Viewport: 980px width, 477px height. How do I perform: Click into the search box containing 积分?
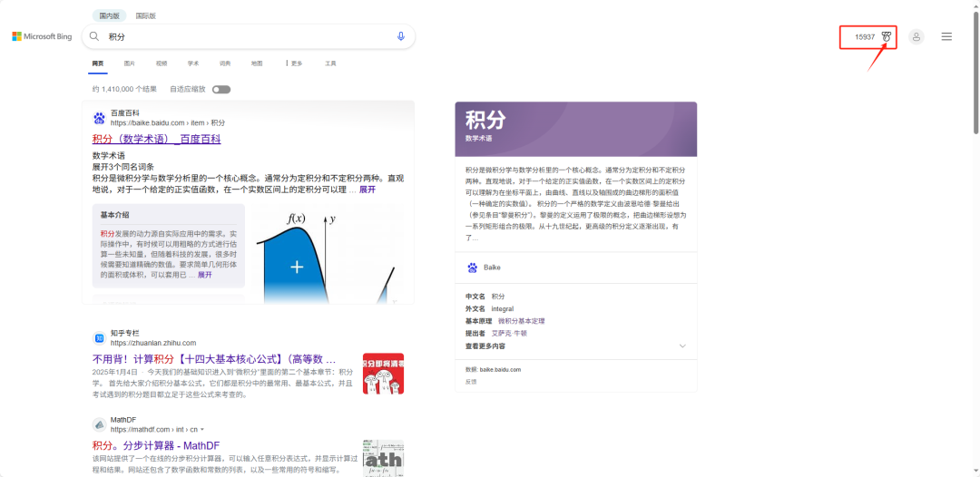245,36
